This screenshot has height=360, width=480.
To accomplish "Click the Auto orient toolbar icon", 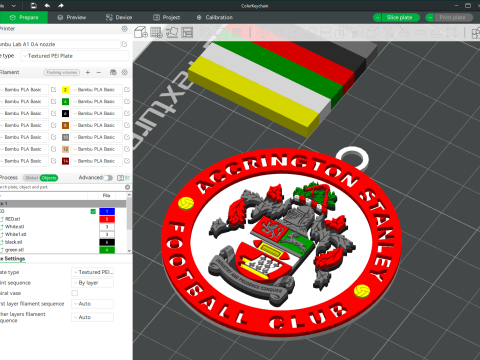I will click(x=172, y=32).
